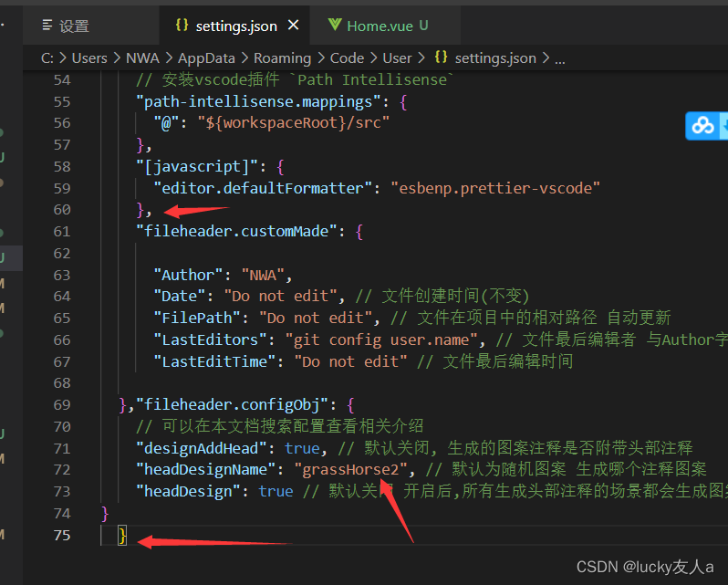This screenshot has height=585, width=728.
Task: Click the "git config user.name" value
Action: [x=381, y=340]
